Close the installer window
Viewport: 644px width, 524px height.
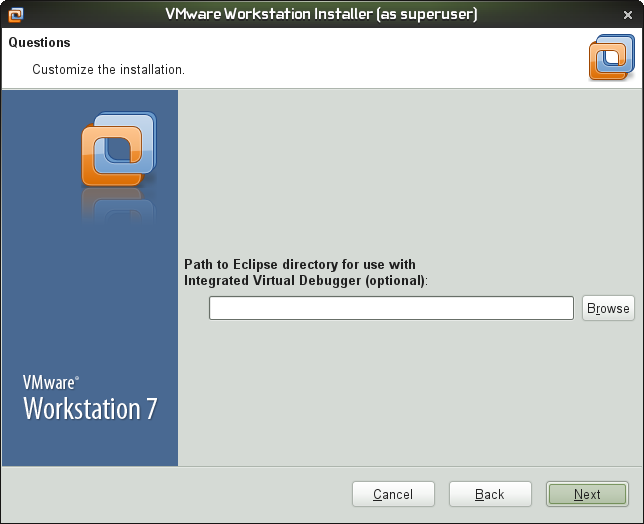pos(628,15)
